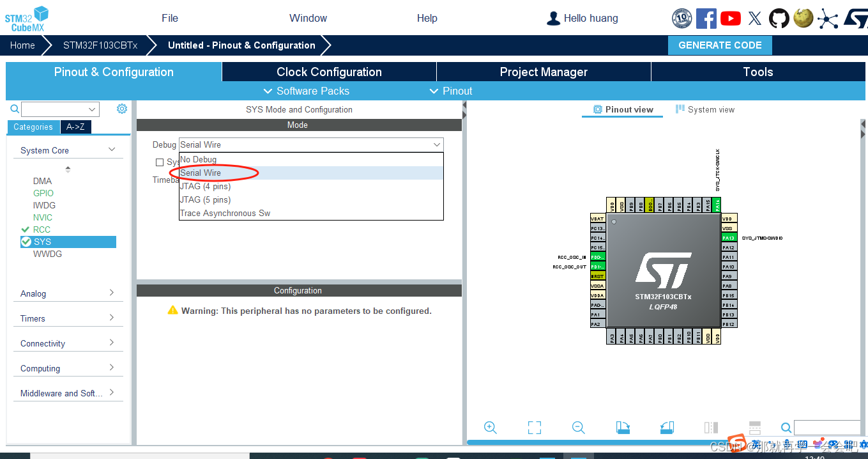
Task: Open the peripheral search combo box
Action: click(x=61, y=109)
